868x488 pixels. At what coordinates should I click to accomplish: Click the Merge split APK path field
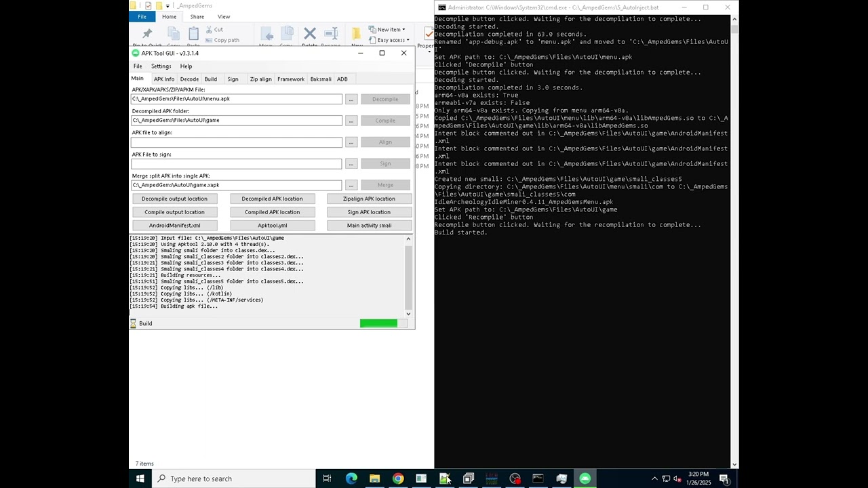pyautogui.click(x=237, y=185)
